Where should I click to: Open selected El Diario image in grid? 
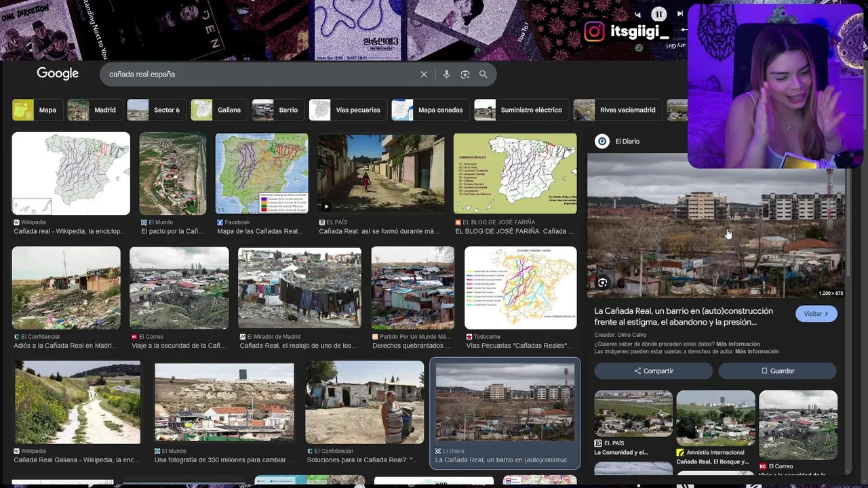505,403
